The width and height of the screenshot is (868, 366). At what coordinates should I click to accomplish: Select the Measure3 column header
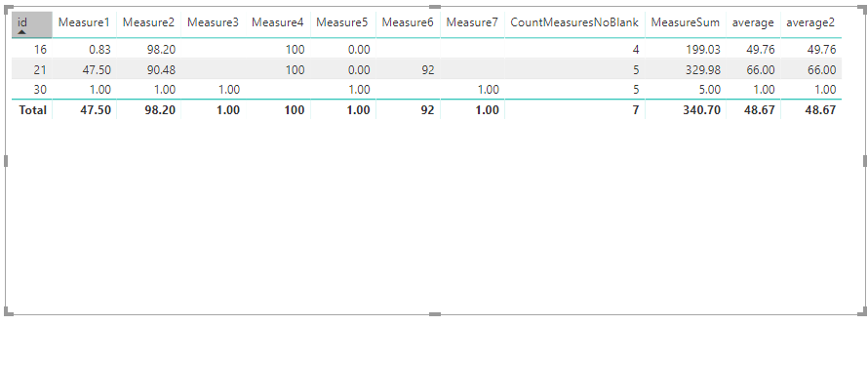tap(214, 22)
